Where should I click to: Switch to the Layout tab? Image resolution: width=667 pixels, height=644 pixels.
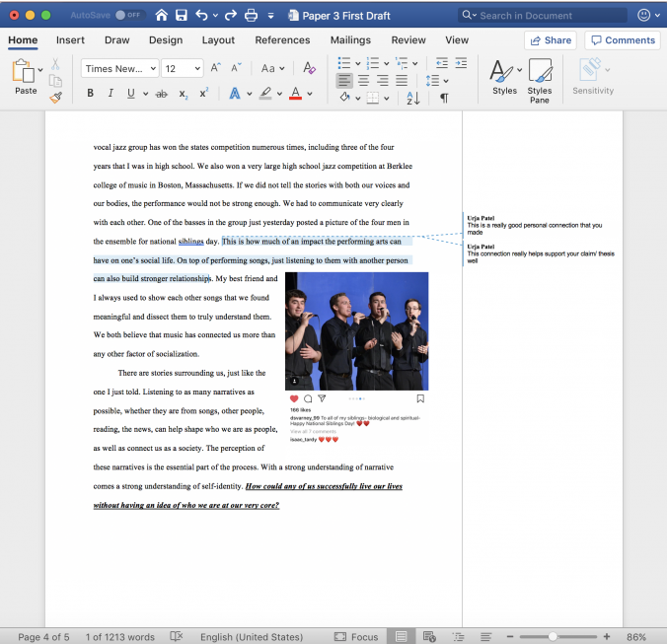[x=218, y=40]
